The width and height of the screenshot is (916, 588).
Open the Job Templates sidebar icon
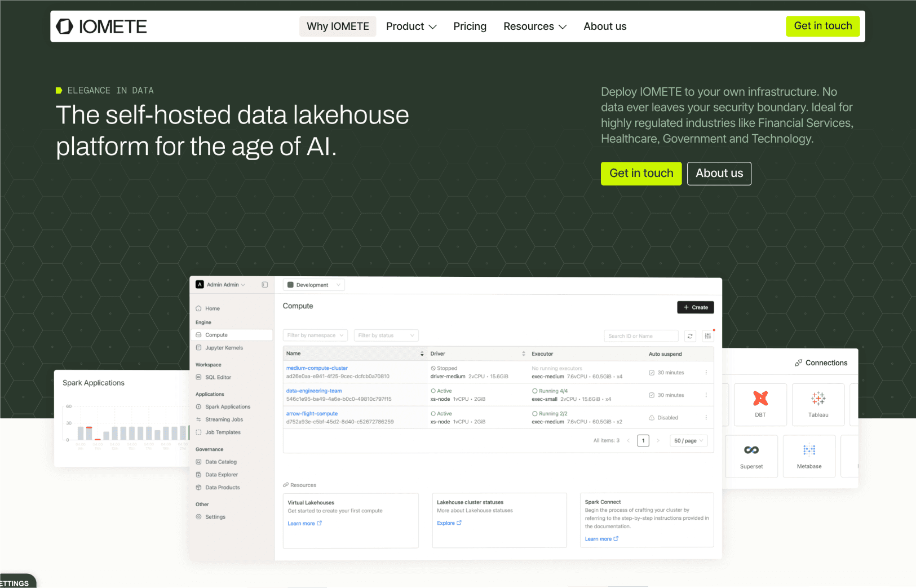198,432
